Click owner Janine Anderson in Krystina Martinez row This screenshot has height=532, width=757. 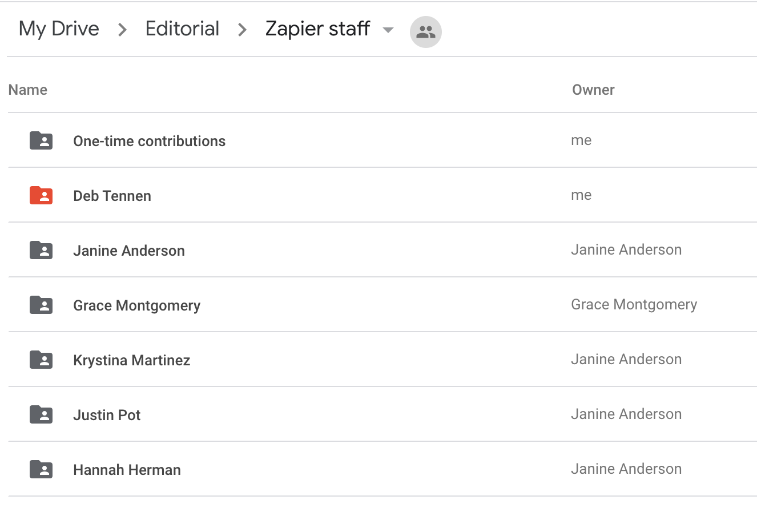tap(626, 359)
